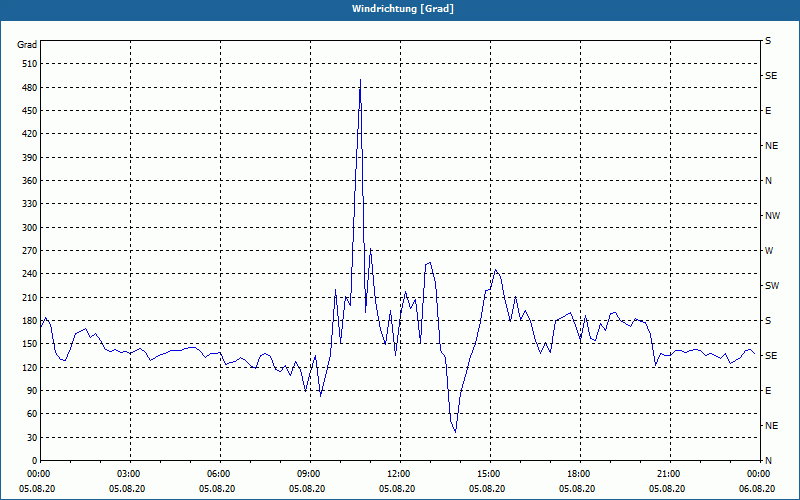Select the 120 value on the degree axis
The width and height of the screenshot is (800, 500).
tap(30, 367)
